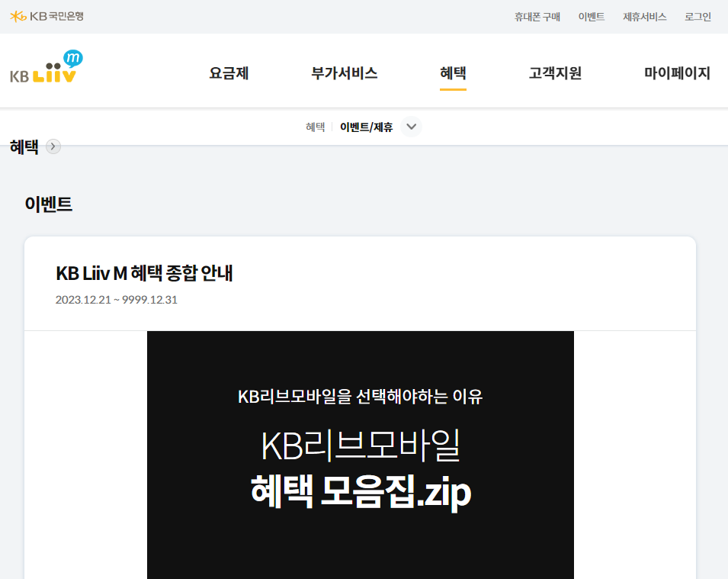728x579 pixels.
Task: Open the 요금제 menu
Action: click(228, 73)
